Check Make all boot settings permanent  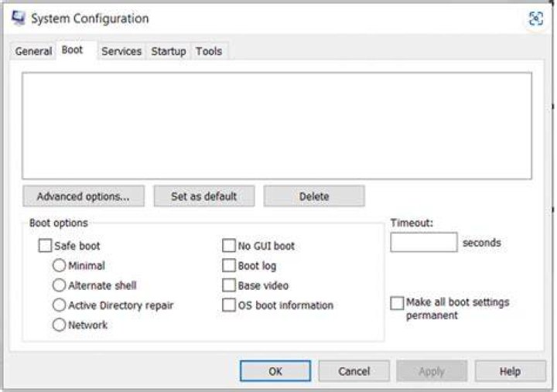click(397, 303)
